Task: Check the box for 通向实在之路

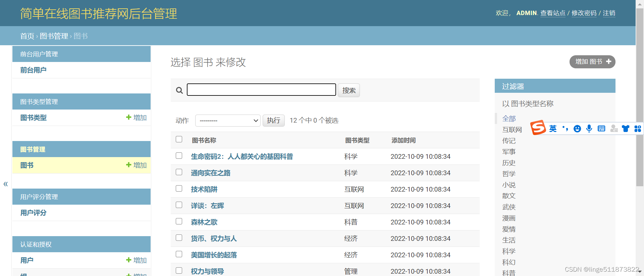Action: click(x=179, y=172)
